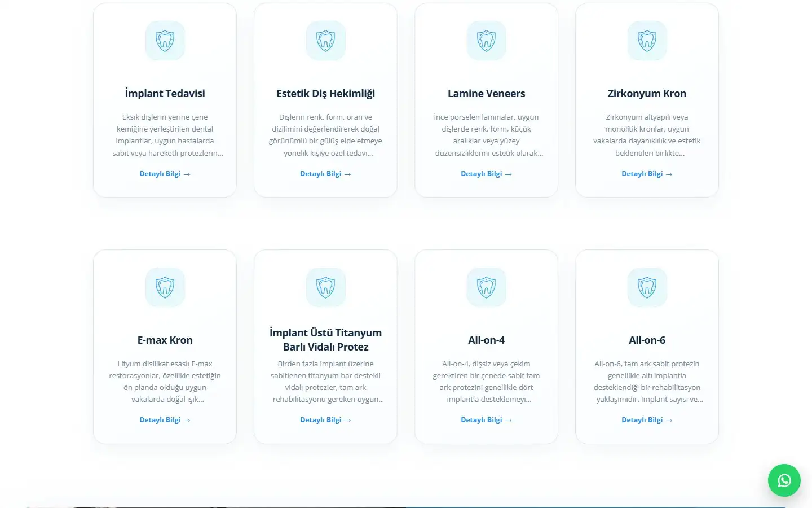Select the All-on-4 heading
The image size is (812, 508).
pos(487,340)
